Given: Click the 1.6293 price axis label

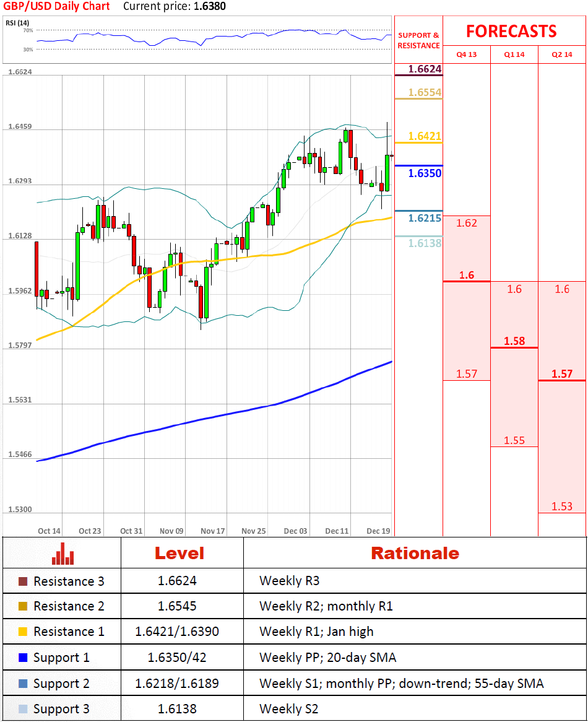Looking at the screenshot, I should pyautogui.click(x=20, y=181).
